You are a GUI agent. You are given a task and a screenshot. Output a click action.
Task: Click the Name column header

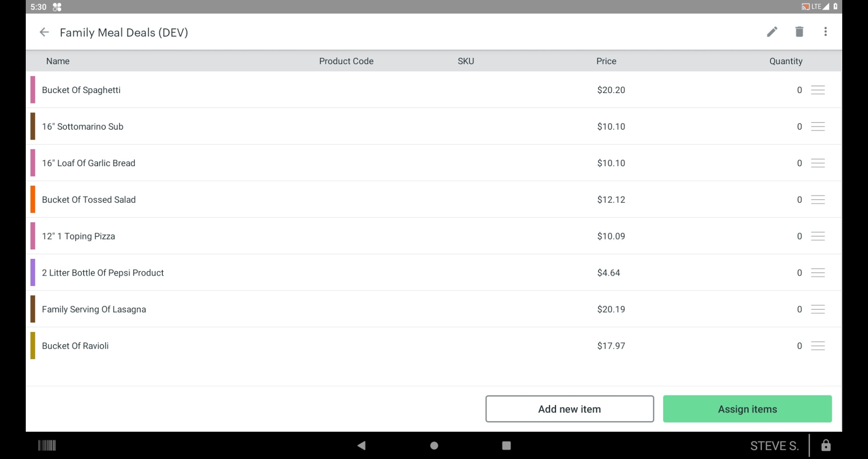tap(58, 61)
